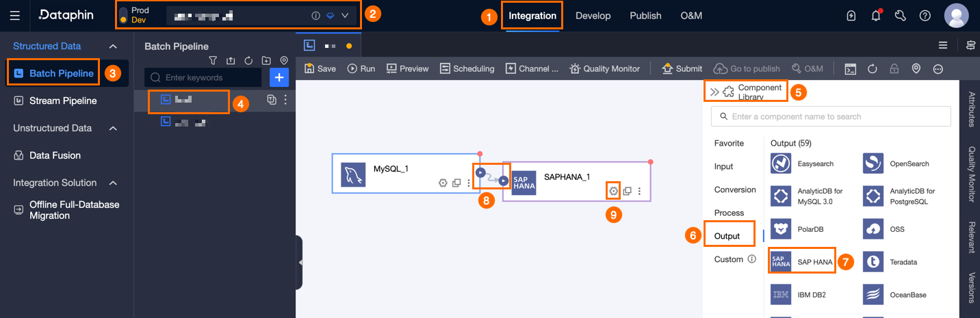Open Stream Pipeline in the sidebar

[63, 101]
